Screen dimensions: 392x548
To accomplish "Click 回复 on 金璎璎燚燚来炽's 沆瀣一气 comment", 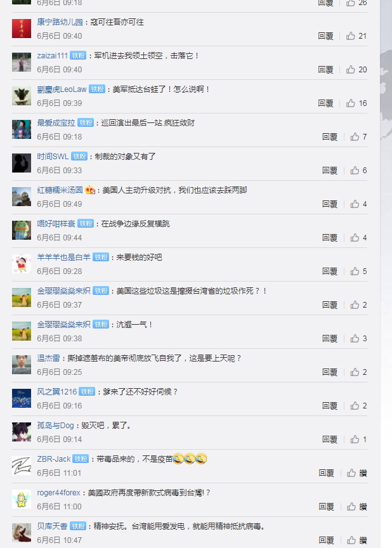I will tap(330, 338).
